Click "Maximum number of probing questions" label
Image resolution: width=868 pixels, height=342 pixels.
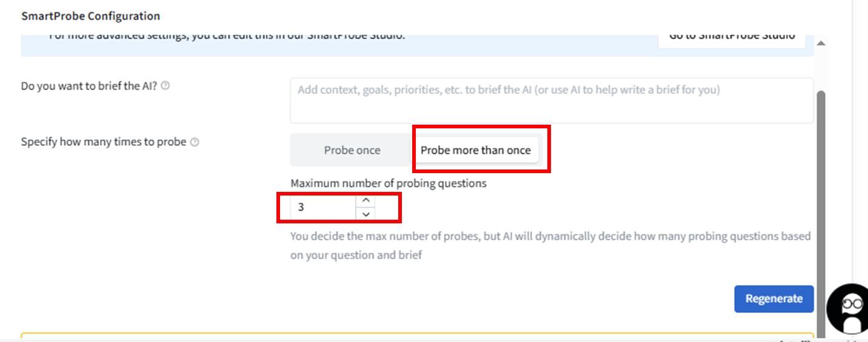[388, 183]
